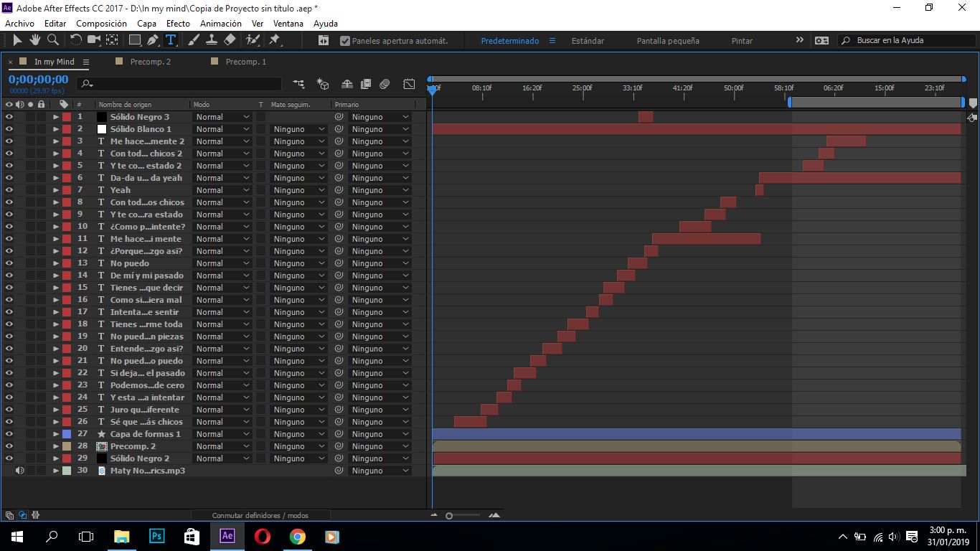Select the Pen tool
The width and height of the screenshot is (980, 551).
(x=153, y=40)
